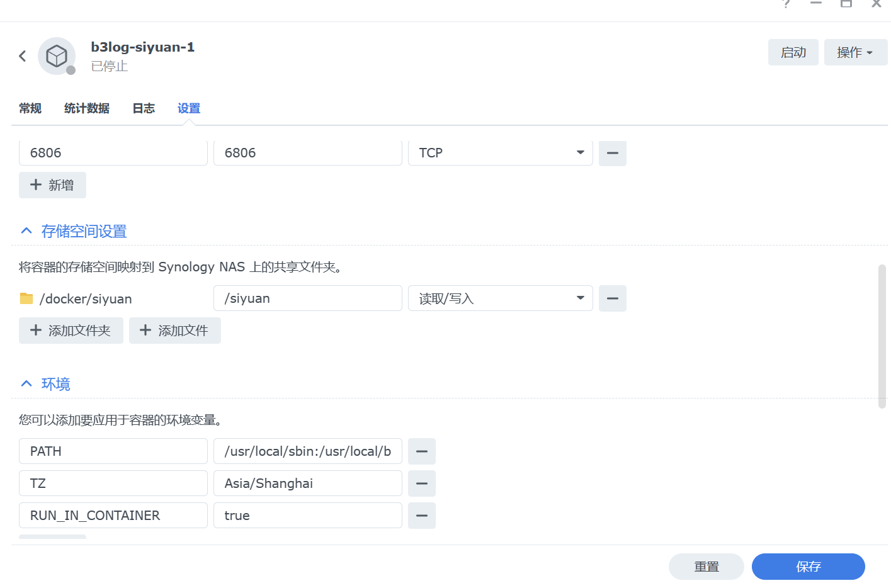Delete the PATH environment variable row
This screenshot has width=891, height=588.
422,451
